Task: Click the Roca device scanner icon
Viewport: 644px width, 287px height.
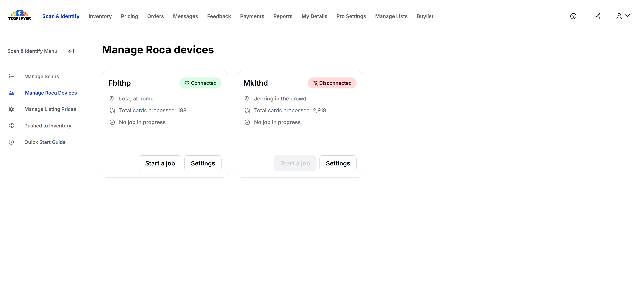Action: point(12,93)
